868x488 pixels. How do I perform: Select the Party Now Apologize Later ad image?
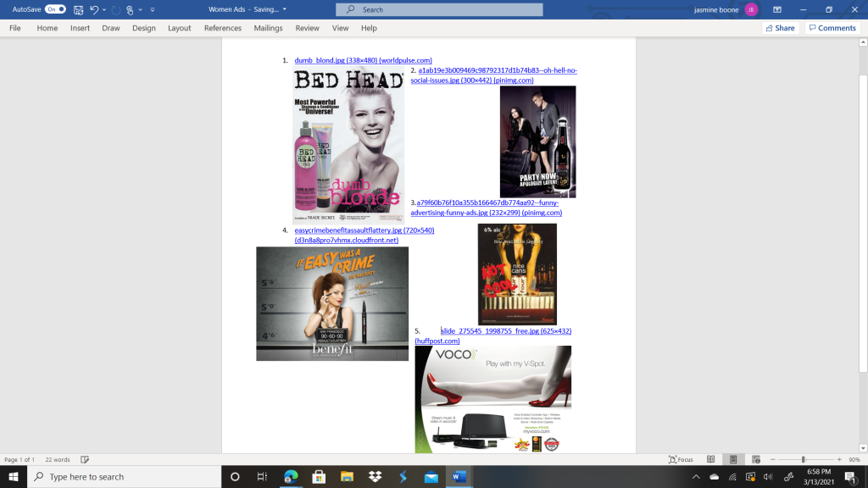[x=537, y=141]
